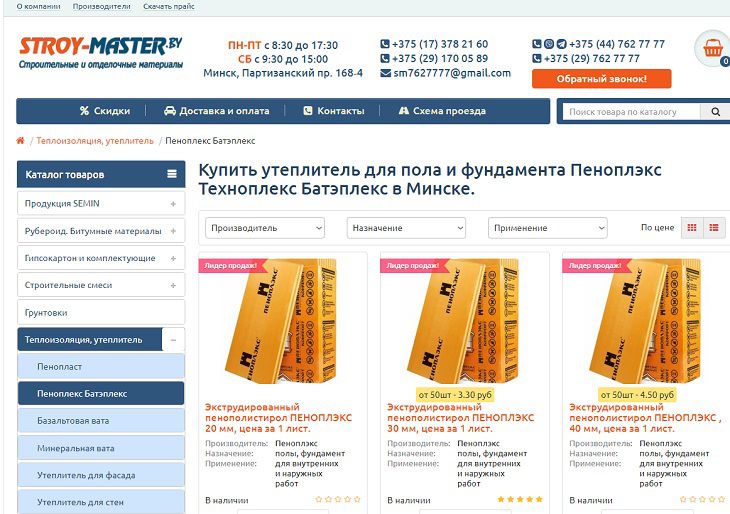Open the Назначение filter dropdown
Screen dimensions: 730x514
point(406,228)
